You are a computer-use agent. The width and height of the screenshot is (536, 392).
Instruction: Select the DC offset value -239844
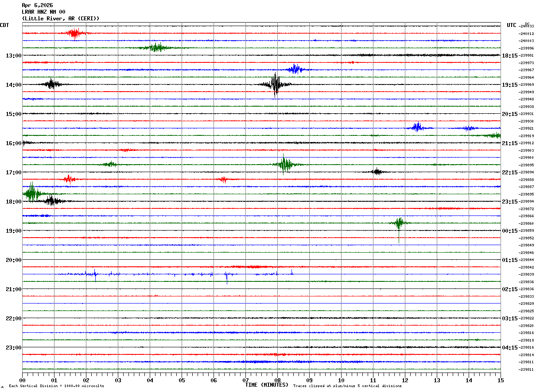(526, 260)
